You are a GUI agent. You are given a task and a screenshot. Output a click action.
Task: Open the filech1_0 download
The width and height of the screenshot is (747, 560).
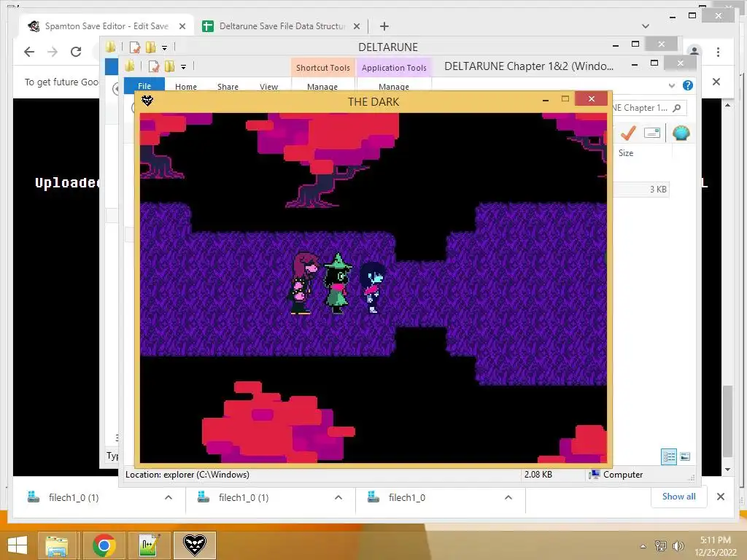point(407,497)
